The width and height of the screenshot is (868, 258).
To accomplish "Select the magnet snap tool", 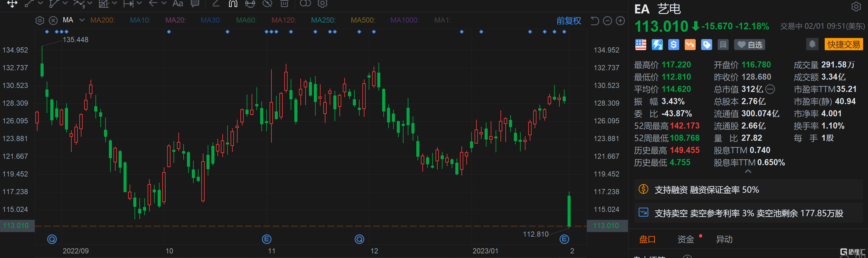I will (x=233, y=4).
